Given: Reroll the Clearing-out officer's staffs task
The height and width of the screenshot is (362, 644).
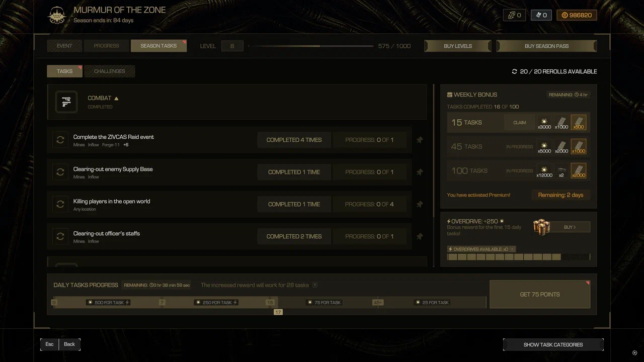Looking at the screenshot, I should pyautogui.click(x=60, y=236).
